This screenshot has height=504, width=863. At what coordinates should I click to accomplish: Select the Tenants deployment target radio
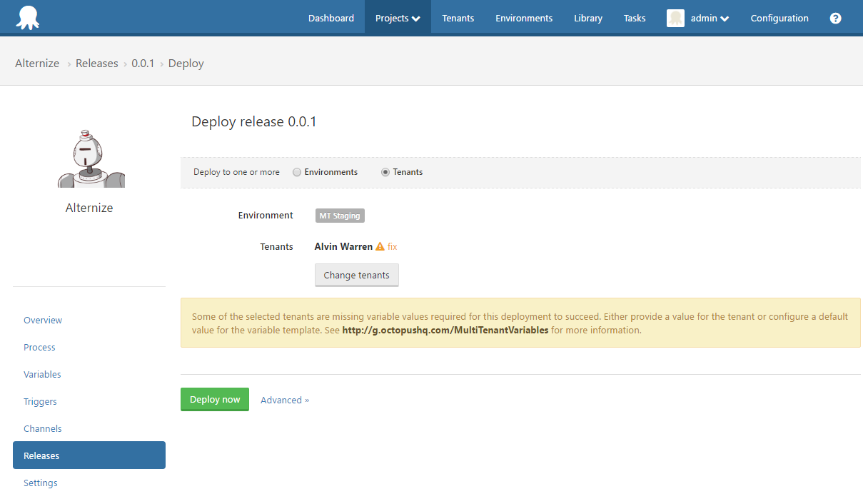(x=385, y=172)
